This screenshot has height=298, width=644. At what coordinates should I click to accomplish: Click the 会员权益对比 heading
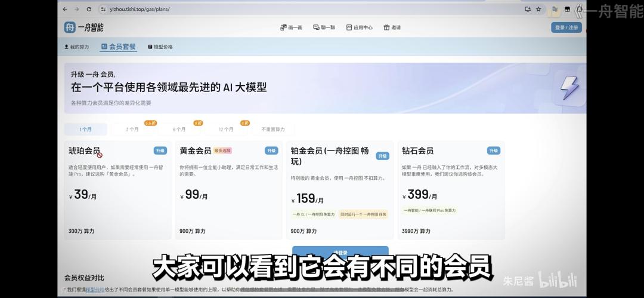84,278
